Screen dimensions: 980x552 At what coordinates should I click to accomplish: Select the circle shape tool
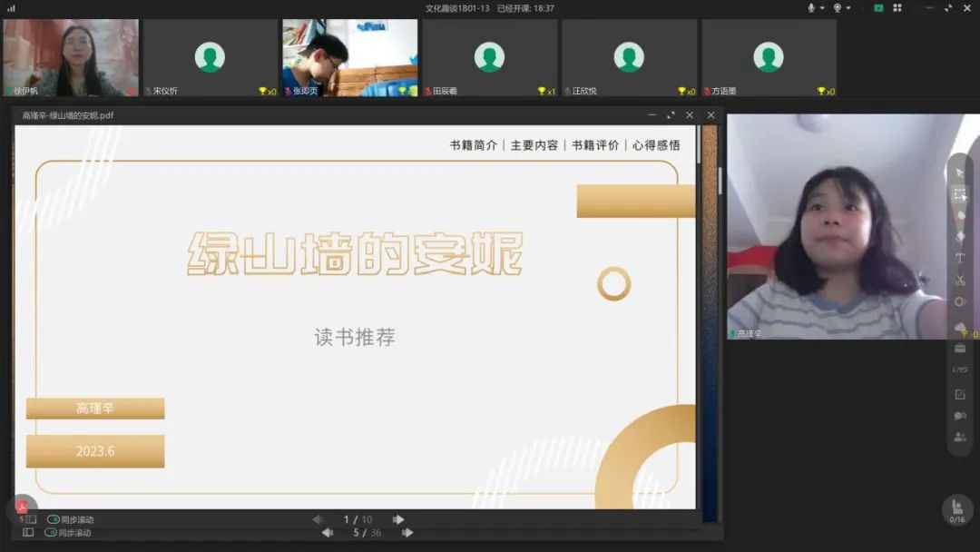coord(960,301)
